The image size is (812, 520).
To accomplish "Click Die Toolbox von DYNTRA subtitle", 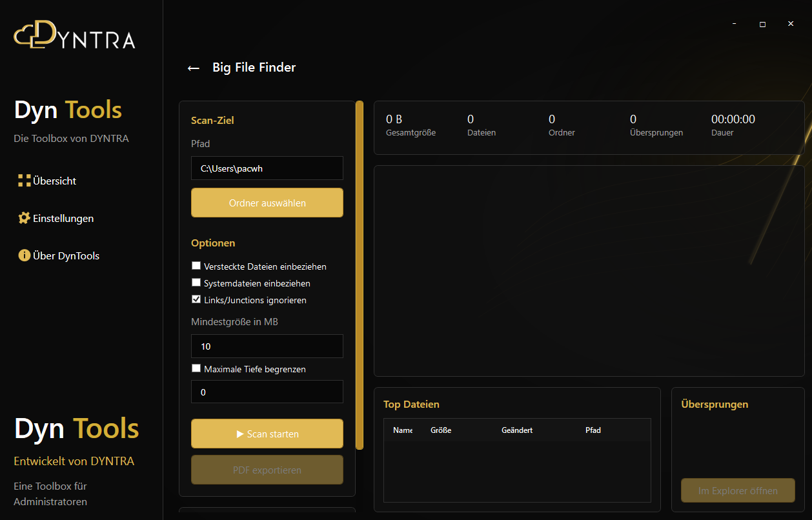I will [71, 138].
